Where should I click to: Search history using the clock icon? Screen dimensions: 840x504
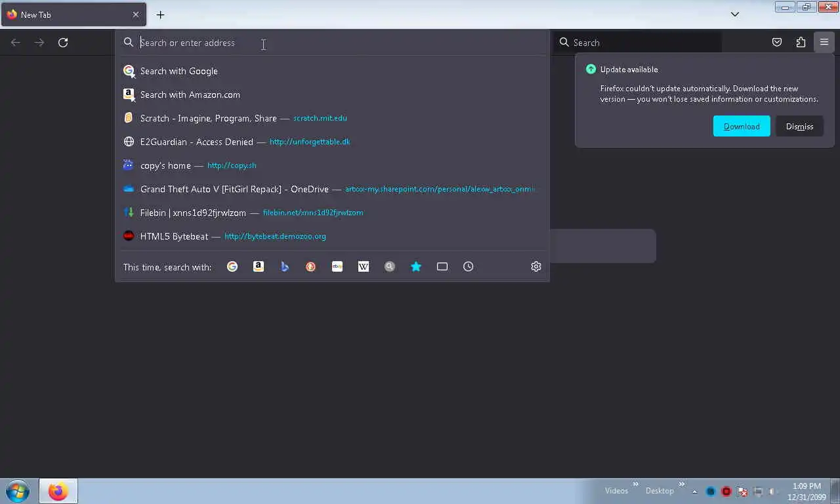tap(469, 266)
